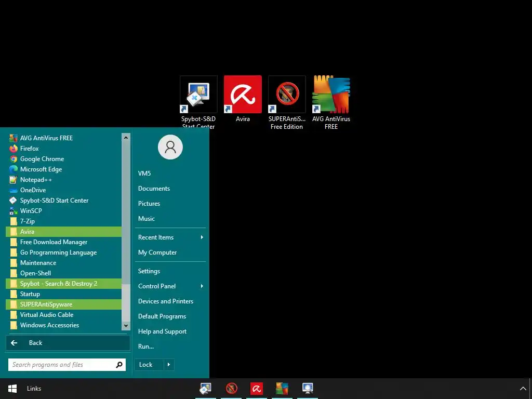Click the magnifier search icon
Screen dimensions: 532x399
[x=119, y=365]
